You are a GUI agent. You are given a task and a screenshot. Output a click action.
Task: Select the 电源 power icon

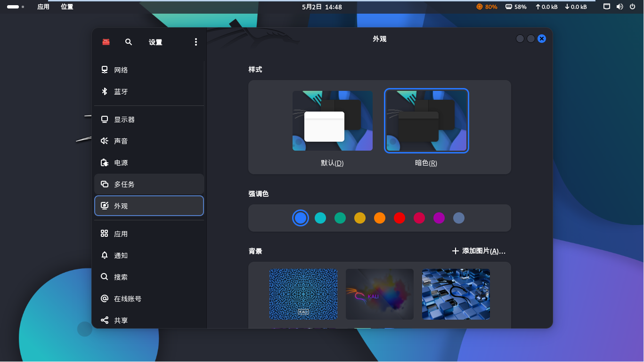(x=105, y=162)
